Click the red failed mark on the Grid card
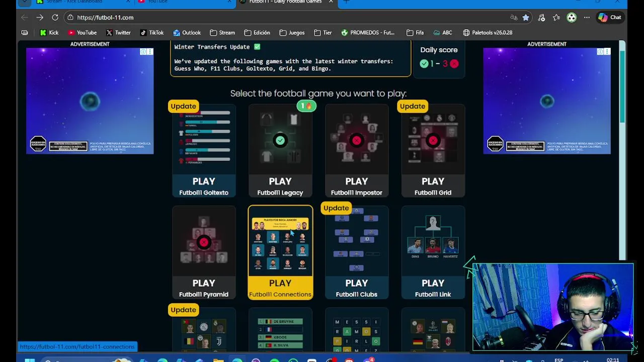Screen dimensions: 644x362 pyautogui.click(x=433, y=140)
